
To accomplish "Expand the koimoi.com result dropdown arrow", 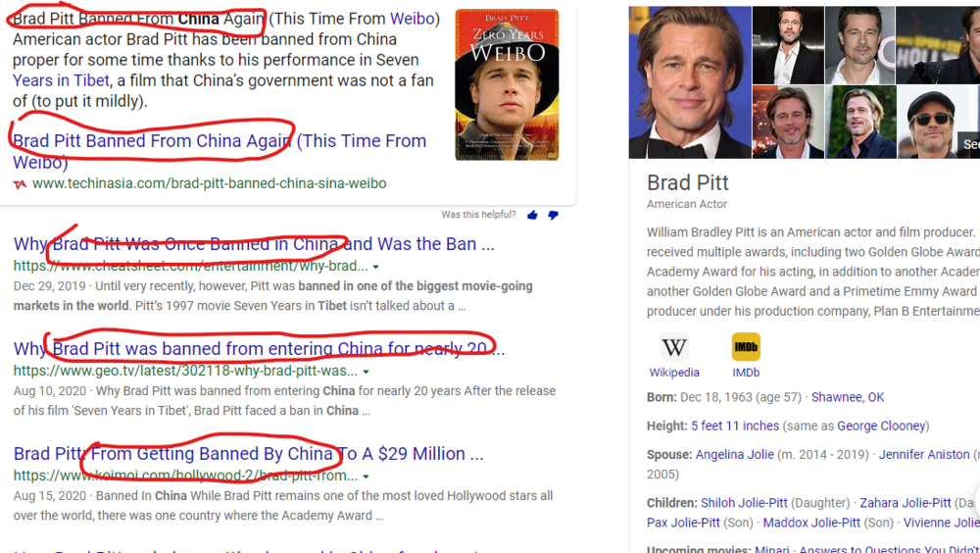I will tap(366, 477).
